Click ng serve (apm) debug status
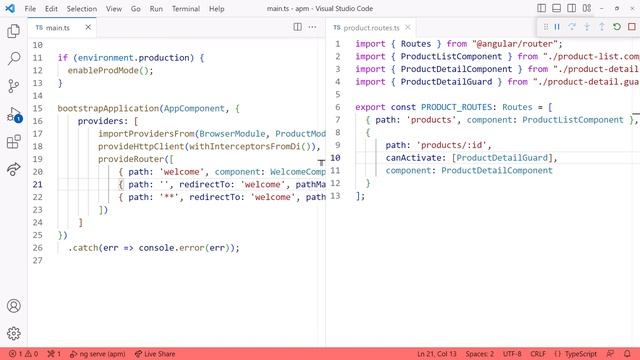The height and width of the screenshot is (360, 640). 98,354
